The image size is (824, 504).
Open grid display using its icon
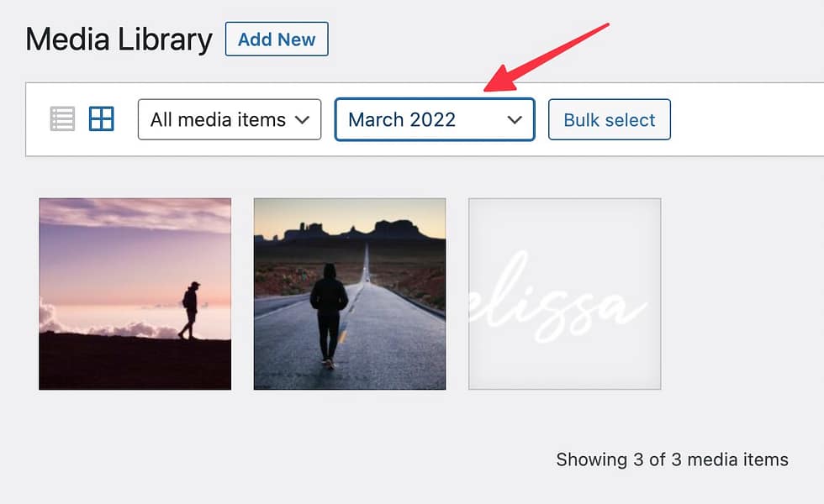[100, 118]
